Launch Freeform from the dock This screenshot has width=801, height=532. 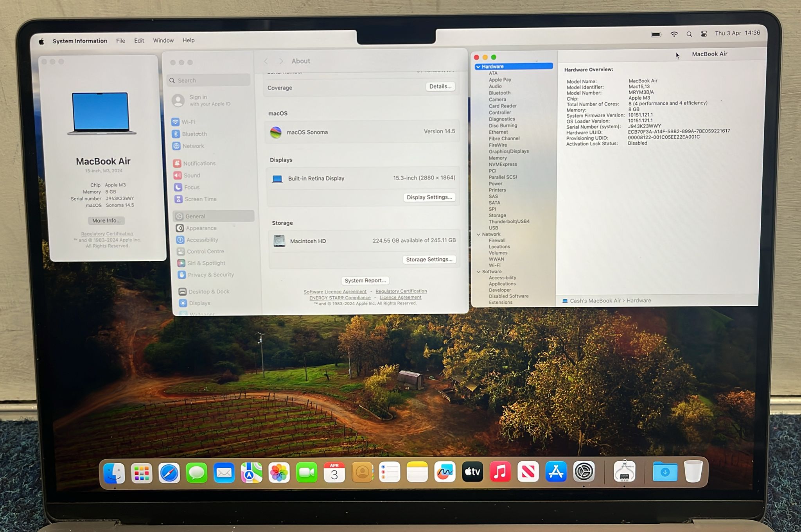point(445,472)
